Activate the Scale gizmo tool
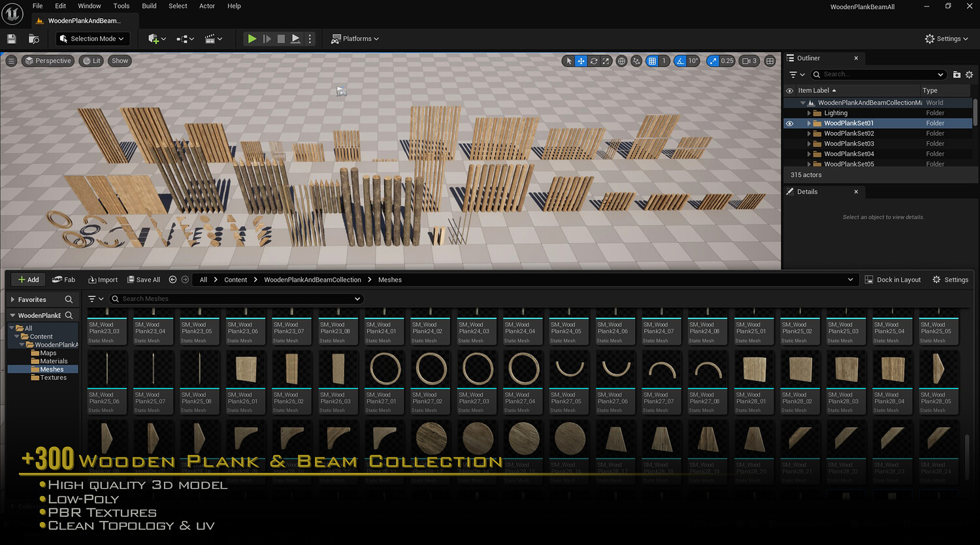Screen dimensions: 980x545 (606, 61)
